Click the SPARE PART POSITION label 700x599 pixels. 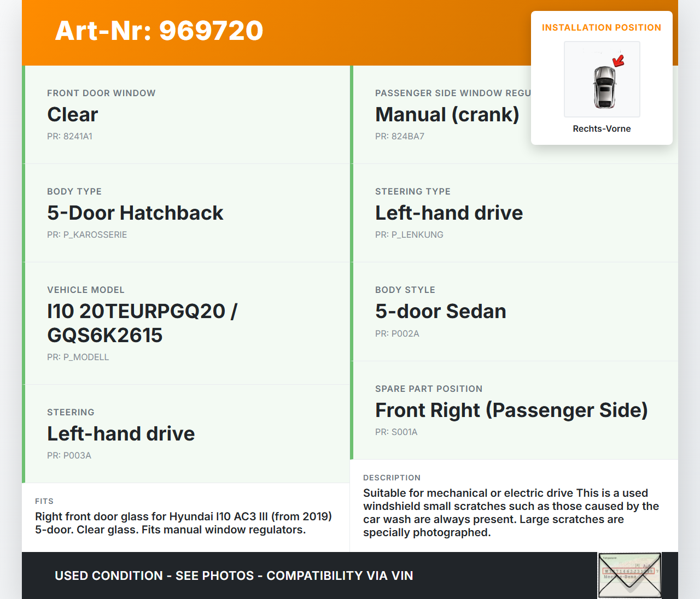[x=429, y=389]
